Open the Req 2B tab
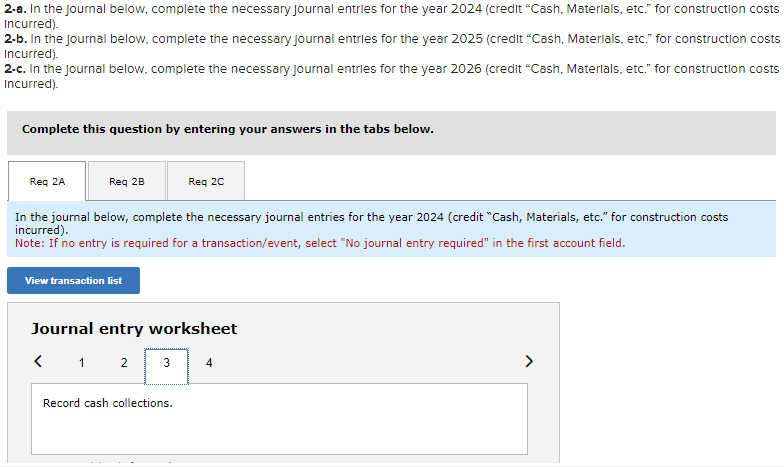This screenshot has height=467, width=784. point(127,182)
